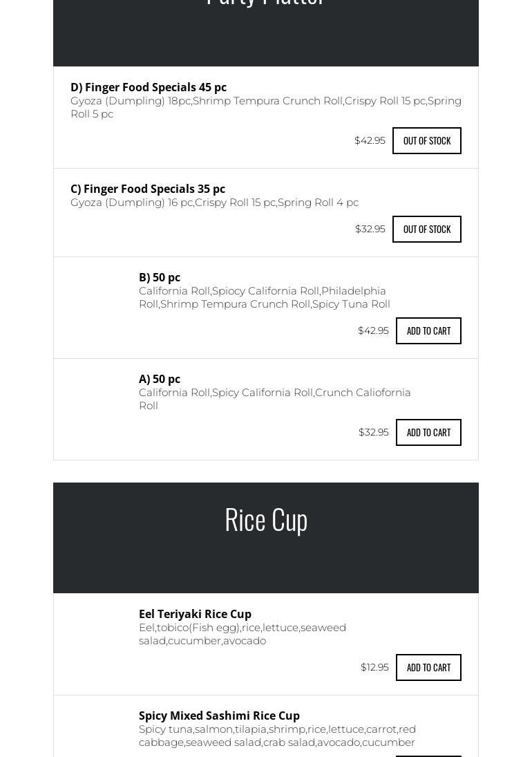Add the A) 50 pc platter to cart
The image size is (532, 757).
[428, 432]
